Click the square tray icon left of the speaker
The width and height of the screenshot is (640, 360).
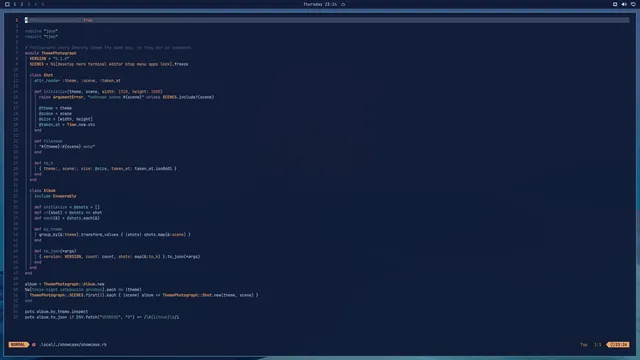point(615,4)
